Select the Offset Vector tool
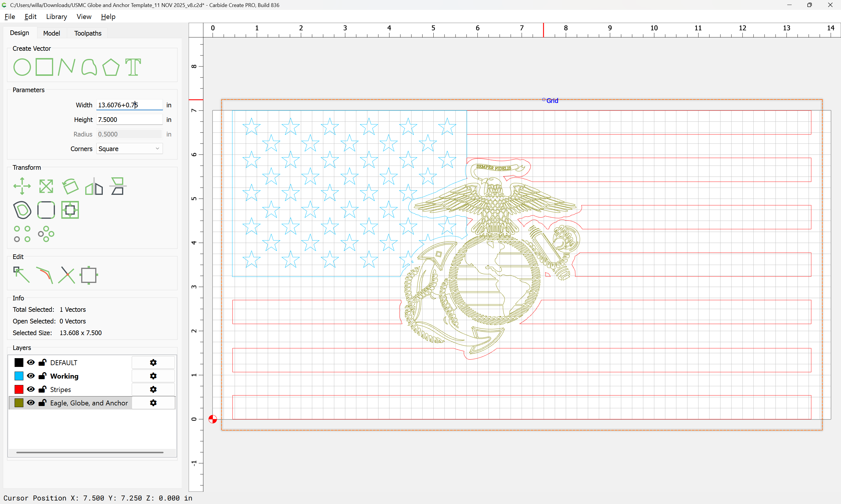 [22, 210]
